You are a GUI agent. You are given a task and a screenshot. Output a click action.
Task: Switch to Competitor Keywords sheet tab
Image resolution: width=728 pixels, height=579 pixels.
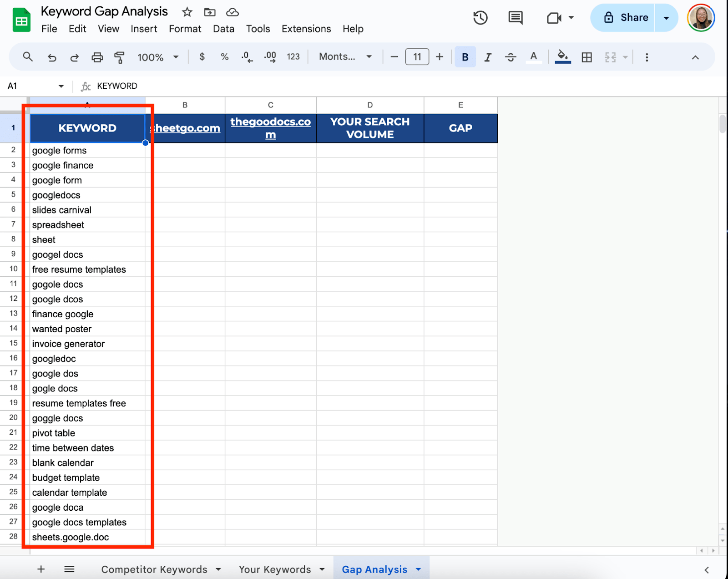[154, 569]
